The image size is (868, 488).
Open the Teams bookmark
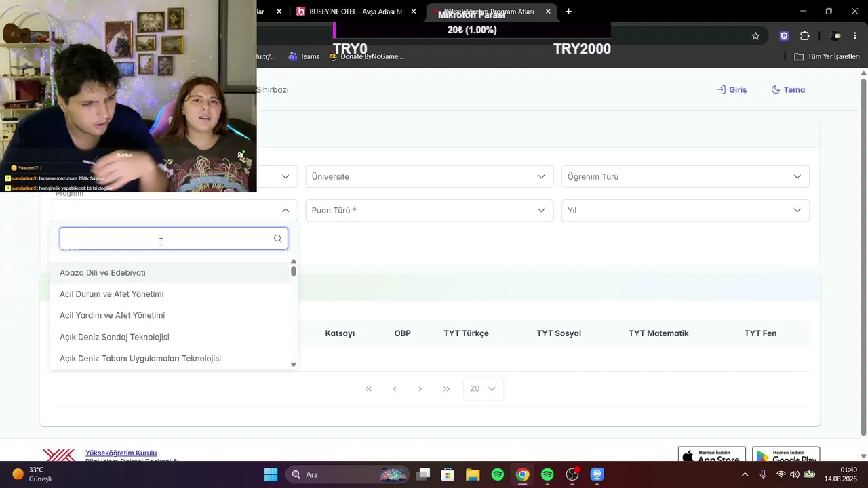pyautogui.click(x=304, y=56)
